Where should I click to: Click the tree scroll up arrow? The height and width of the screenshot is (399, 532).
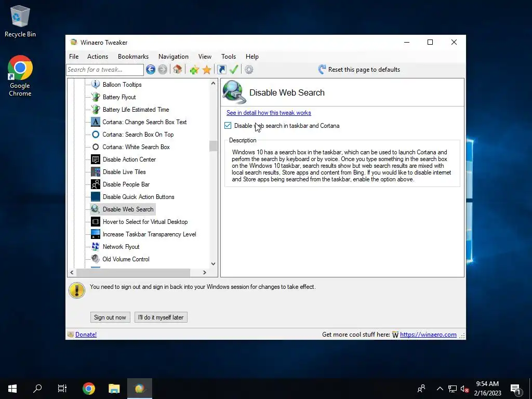pyautogui.click(x=213, y=83)
